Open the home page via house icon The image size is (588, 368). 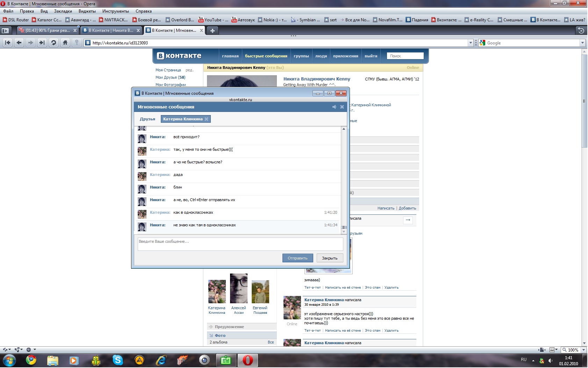click(65, 43)
